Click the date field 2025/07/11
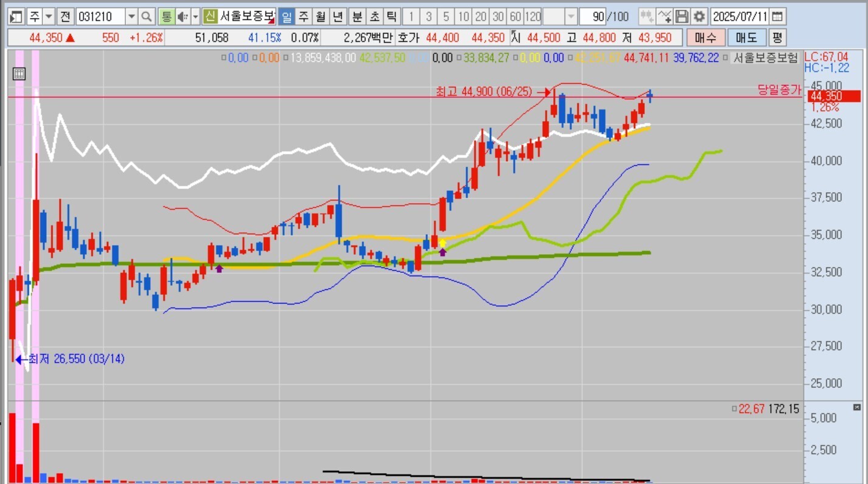Screen dimensions: 868x484 740,16
